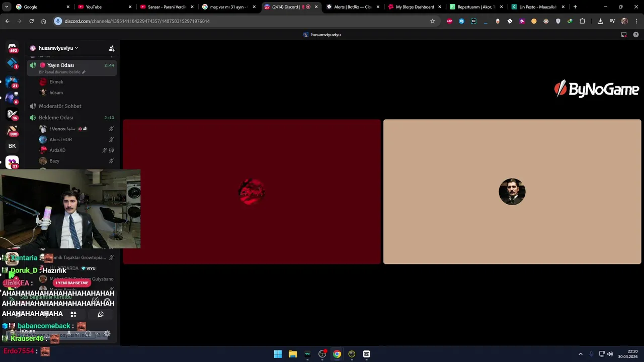Click Chrome profile avatar

pyautogui.click(x=624, y=21)
